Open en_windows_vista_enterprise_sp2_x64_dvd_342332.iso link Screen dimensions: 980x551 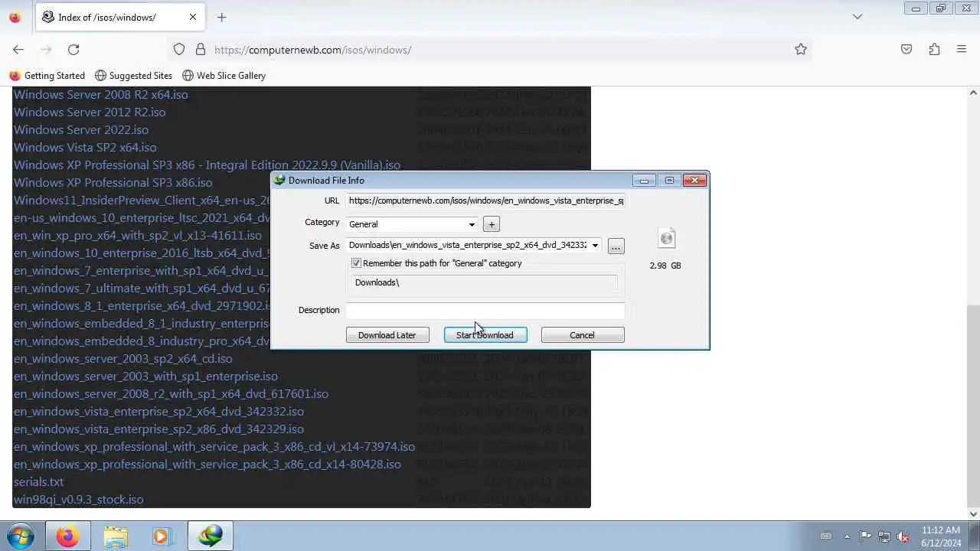158,412
